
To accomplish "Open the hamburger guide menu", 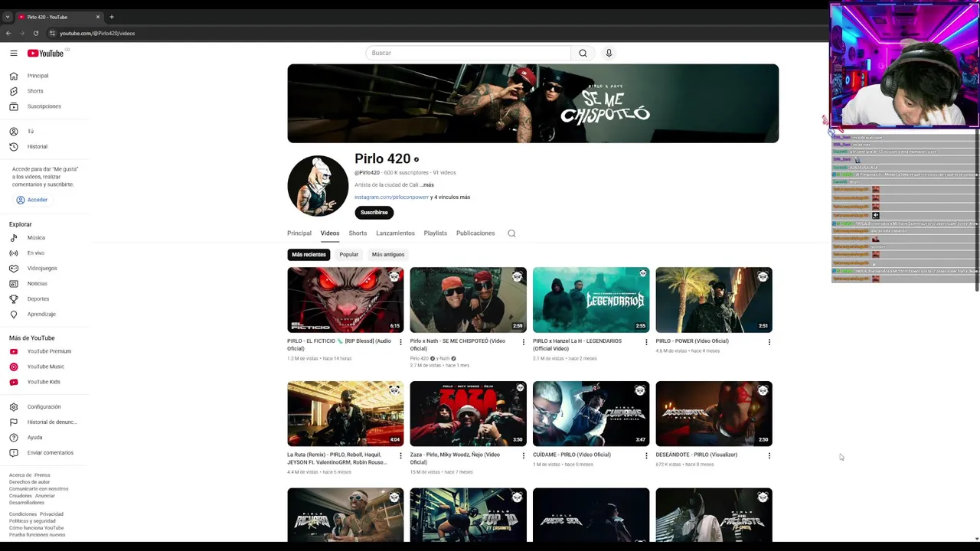I will (14, 53).
